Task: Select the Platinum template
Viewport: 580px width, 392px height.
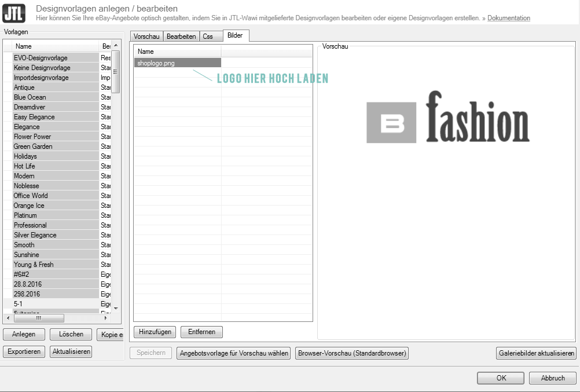Action: click(56, 215)
